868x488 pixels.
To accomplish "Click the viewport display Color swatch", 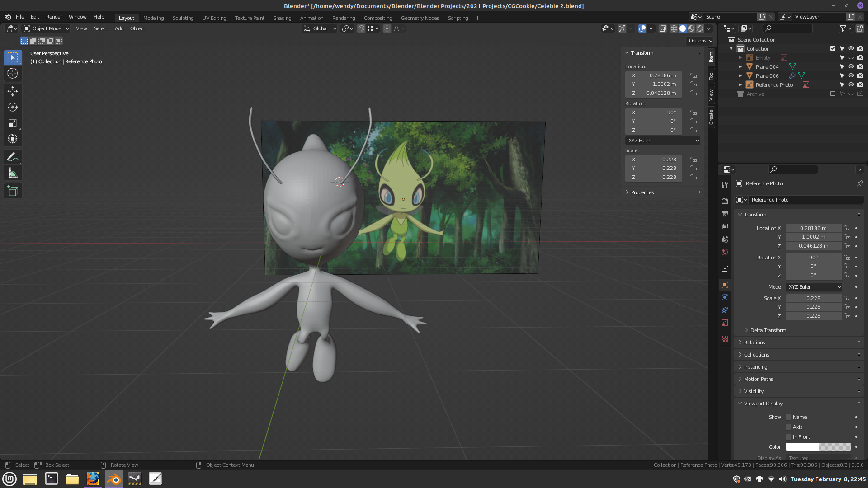I will pos(818,447).
